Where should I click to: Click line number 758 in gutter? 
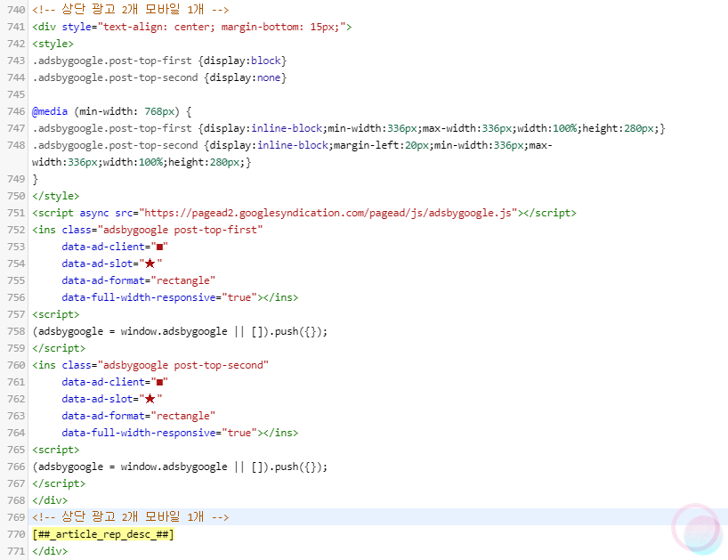(x=16, y=331)
